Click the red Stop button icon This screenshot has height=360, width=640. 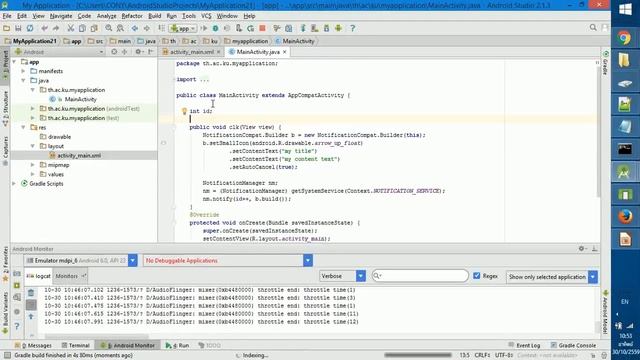(x=262, y=28)
